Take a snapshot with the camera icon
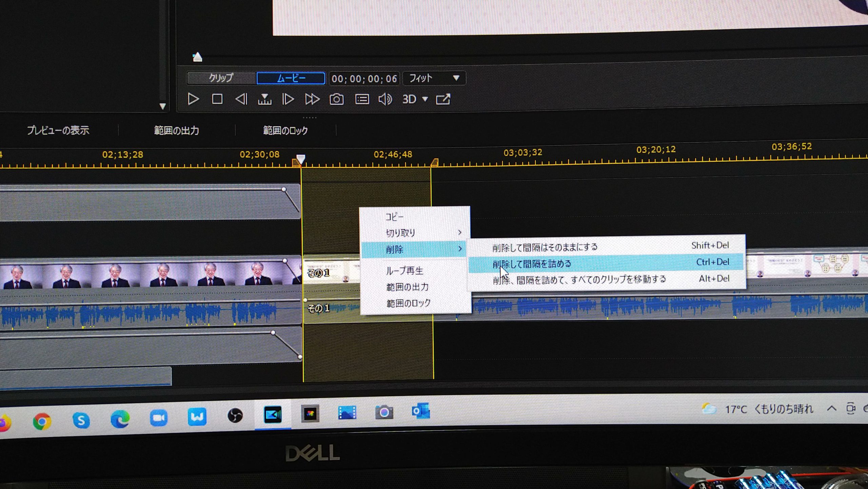 click(x=336, y=99)
